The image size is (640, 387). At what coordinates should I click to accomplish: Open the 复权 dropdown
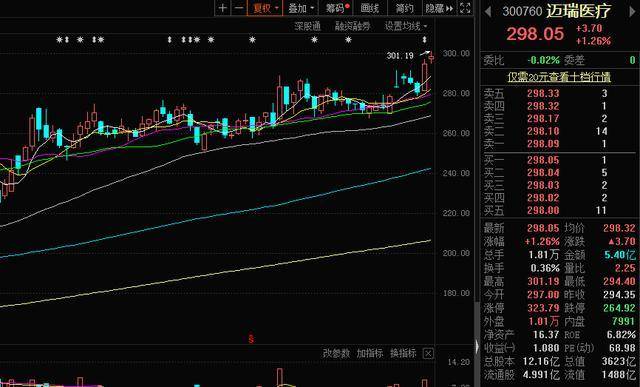(x=265, y=8)
